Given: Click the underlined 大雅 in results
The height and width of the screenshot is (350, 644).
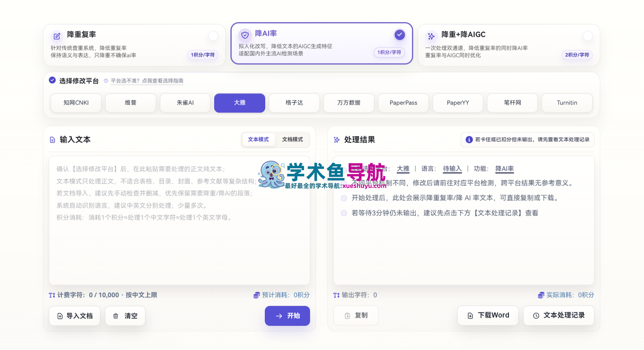Looking at the screenshot, I should (x=403, y=169).
